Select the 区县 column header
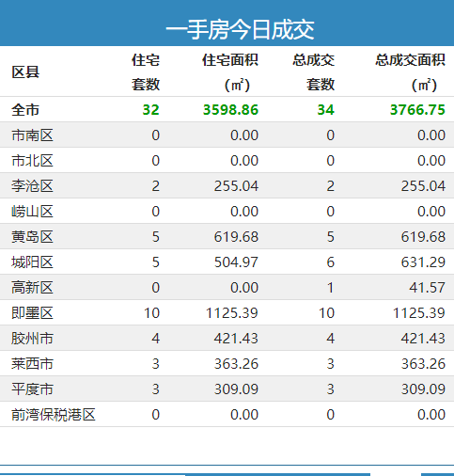Image resolution: width=454 pixels, height=476 pixels. tap(25, 72)
